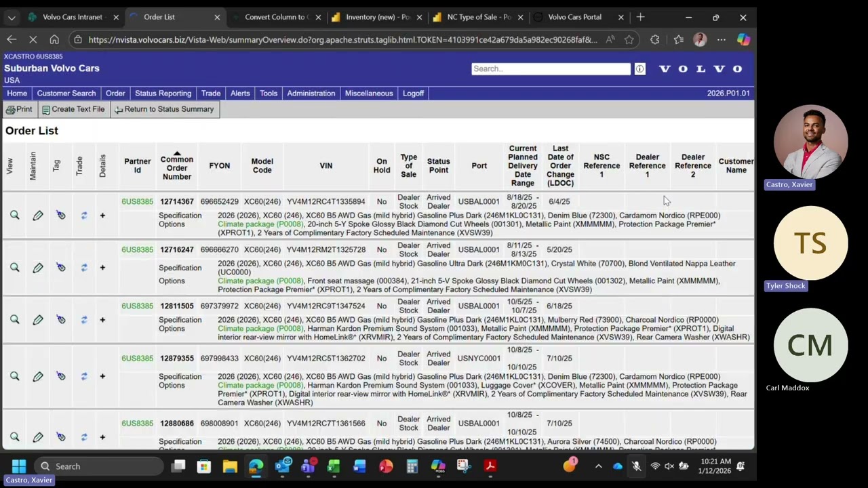Expand details plus for order 12811505
This screenshot has width=868, height=488.
102,320
